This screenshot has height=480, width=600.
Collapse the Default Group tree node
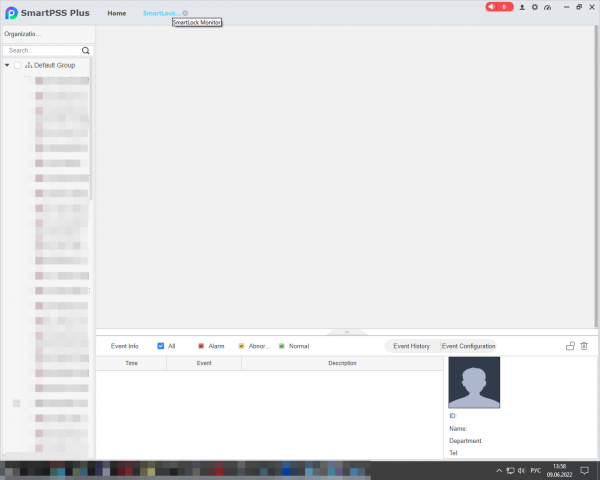pyautogui.click(x=7, y=65)
